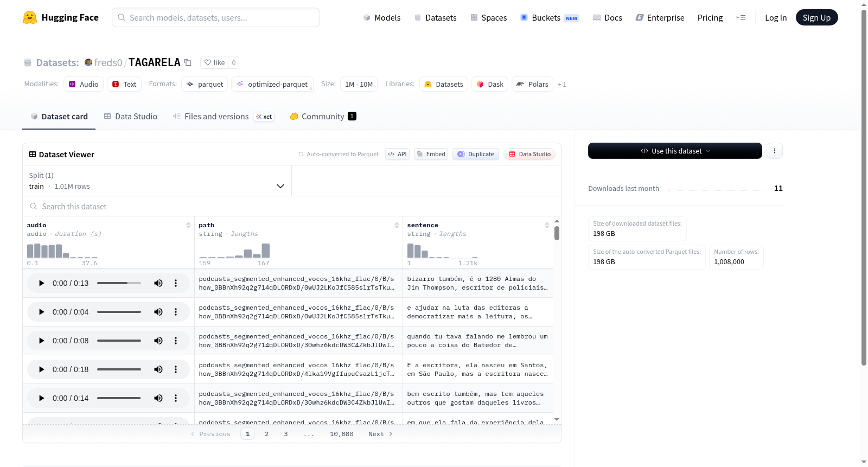The height and width of the screenshot is (467, 868).
Task: Open Docs in the top navigation
Action: 608,18
